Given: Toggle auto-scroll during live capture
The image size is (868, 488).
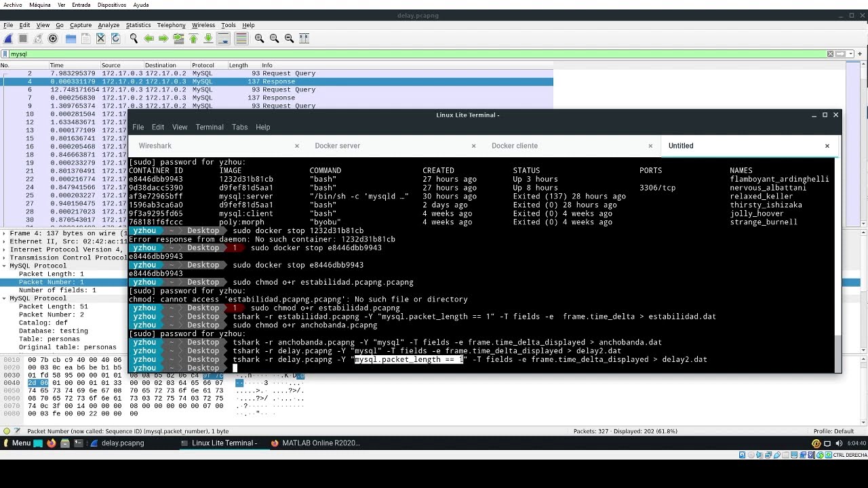Looking at the screenshot, I should coord(223,39).
